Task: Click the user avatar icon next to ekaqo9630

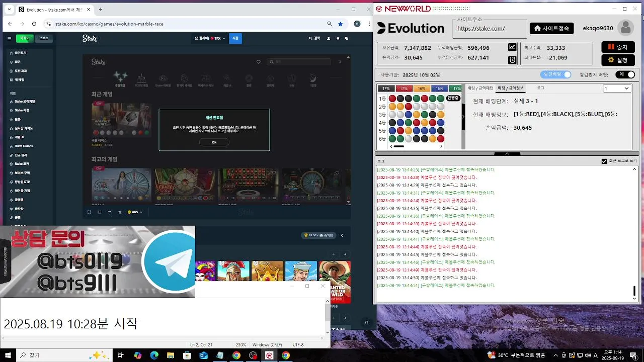Action: point(625,28)
